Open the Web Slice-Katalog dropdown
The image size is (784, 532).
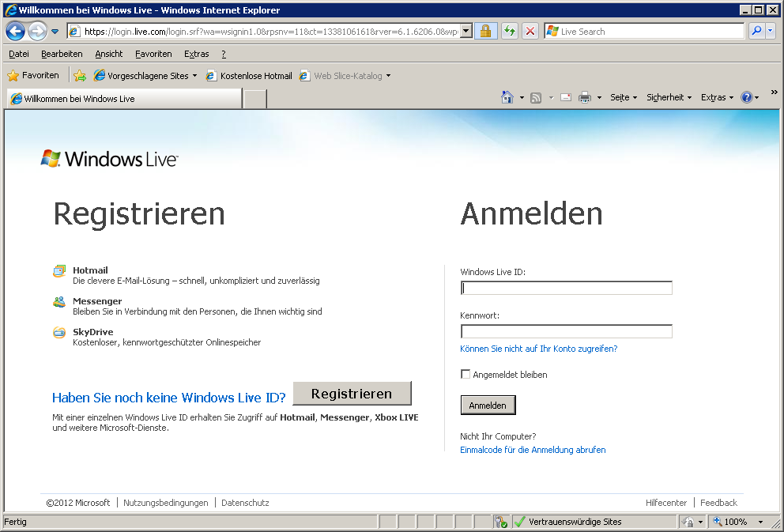pyautogui.click(x=345, y=76)
